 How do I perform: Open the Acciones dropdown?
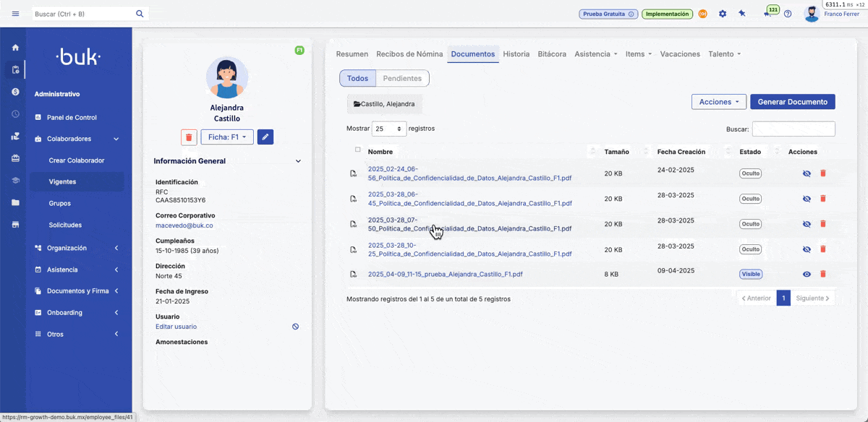(x=718, y=102)
